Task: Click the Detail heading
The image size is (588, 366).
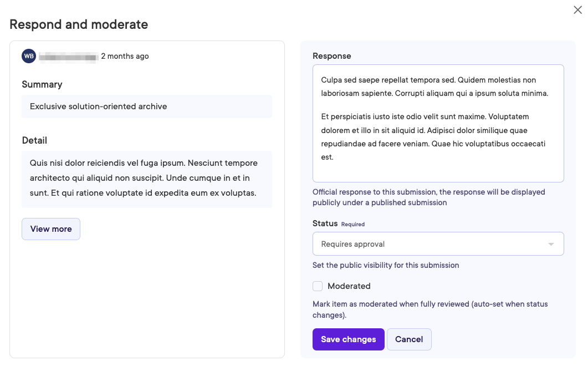Action: 34,140
